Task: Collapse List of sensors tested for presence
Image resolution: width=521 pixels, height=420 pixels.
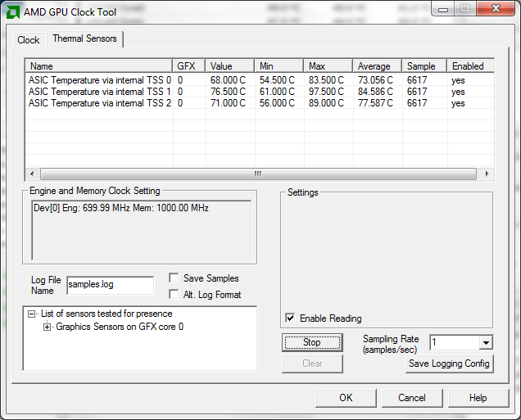Action: (x=32, y=314)
